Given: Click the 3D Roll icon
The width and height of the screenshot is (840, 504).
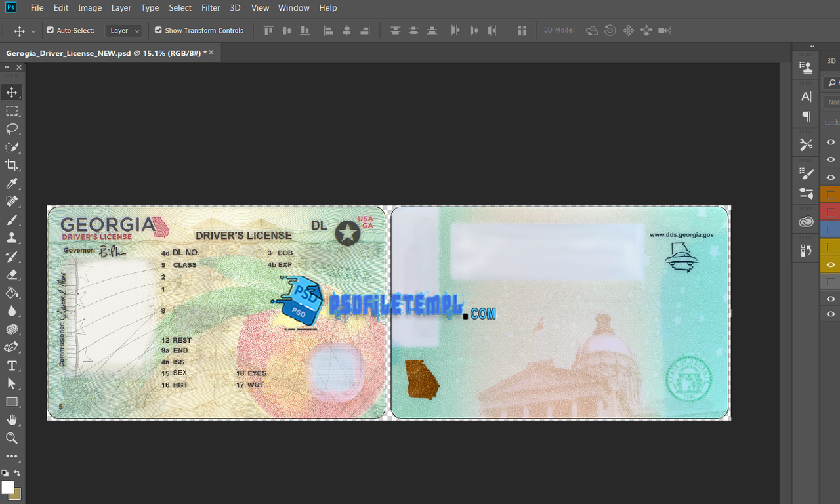Looking at the screenshot, I should point(610,30).
